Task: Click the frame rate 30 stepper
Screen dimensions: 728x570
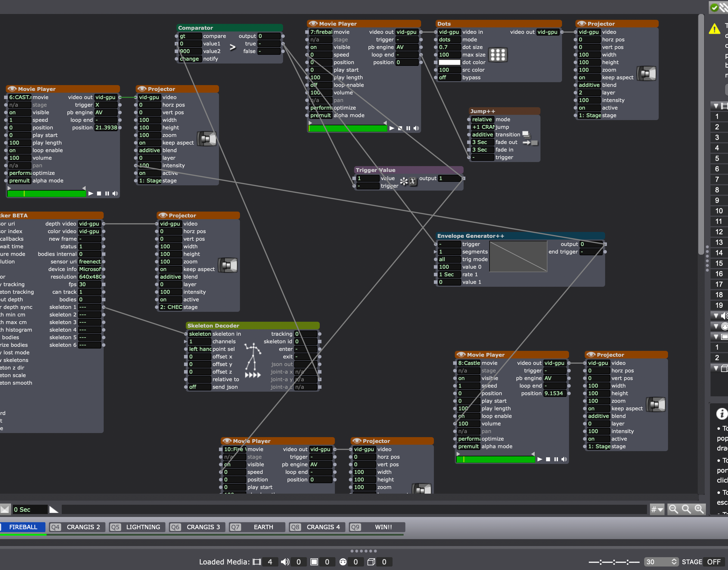Action: click(674, 562)
